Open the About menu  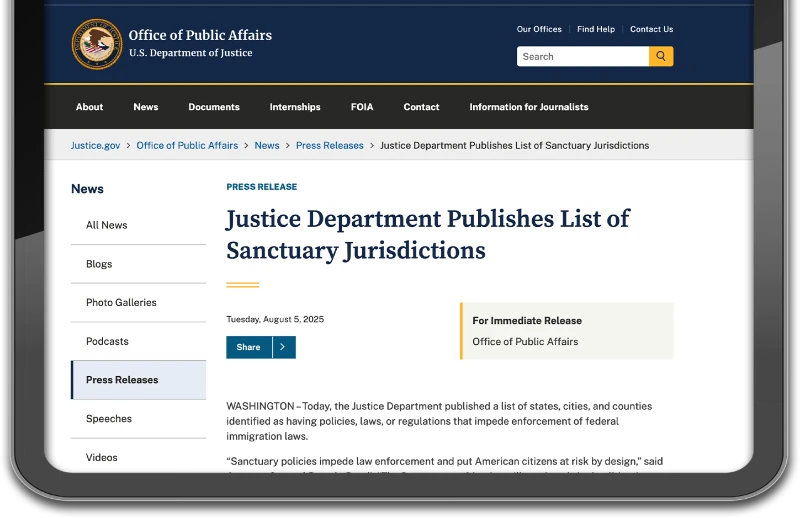[89, 107]
